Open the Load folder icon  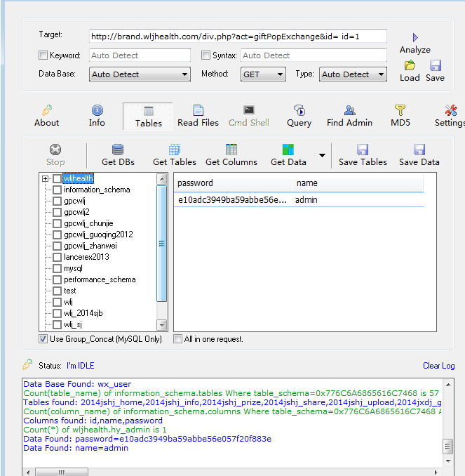coord(410,65)
